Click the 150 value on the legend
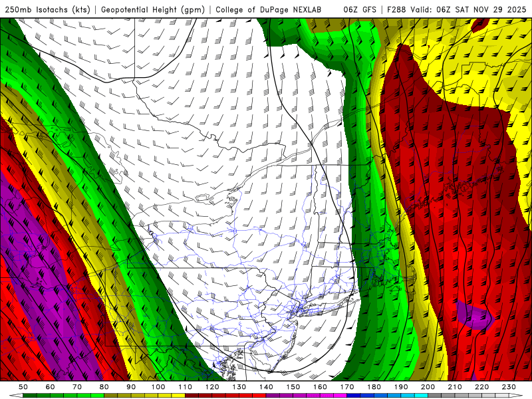This screenshot has height=399, width=532. (293, 387)
